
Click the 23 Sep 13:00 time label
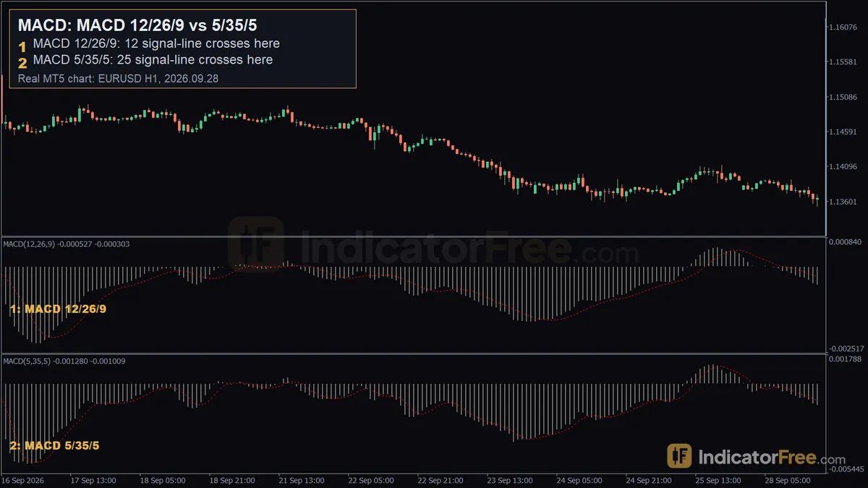(510, 481)
